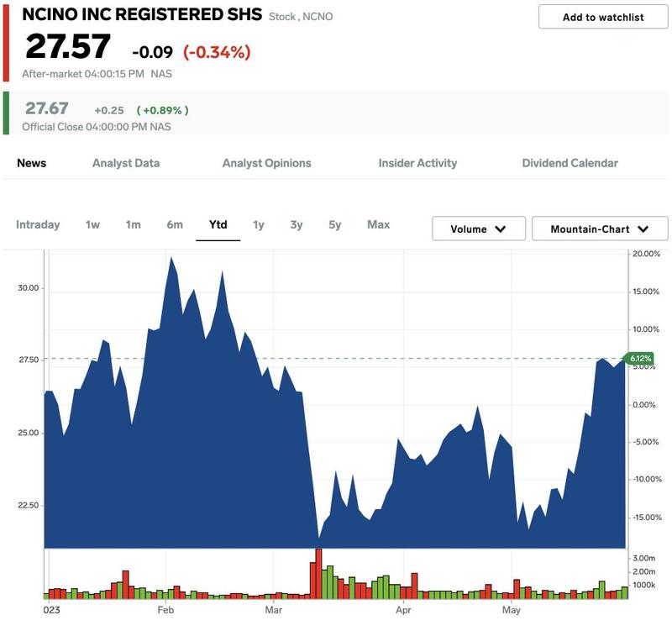
Task: Select the Intraday chart range
Action: coord(38,224)
